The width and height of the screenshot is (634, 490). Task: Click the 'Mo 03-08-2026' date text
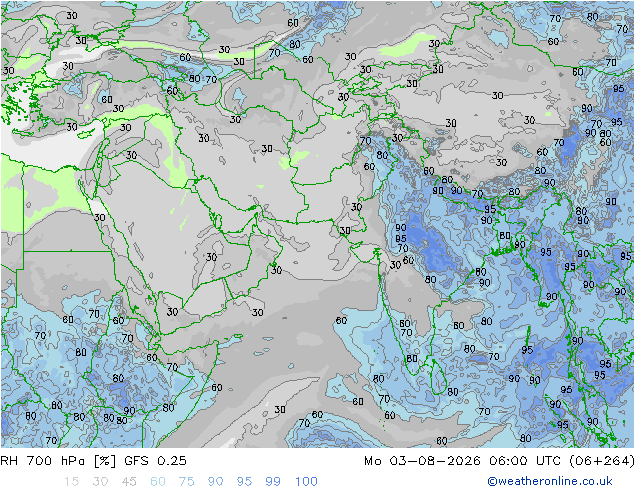click(423, 461)
